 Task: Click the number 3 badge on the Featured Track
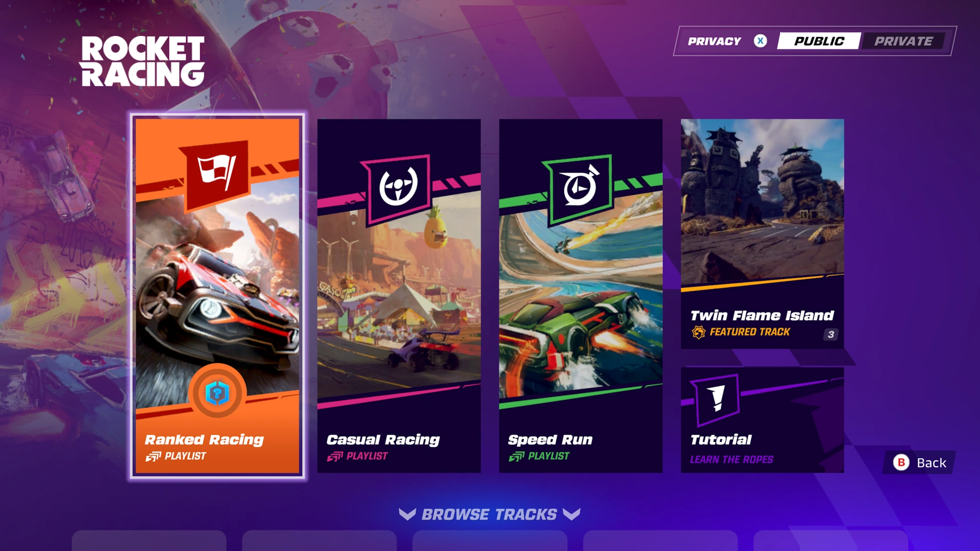[830, 334]
